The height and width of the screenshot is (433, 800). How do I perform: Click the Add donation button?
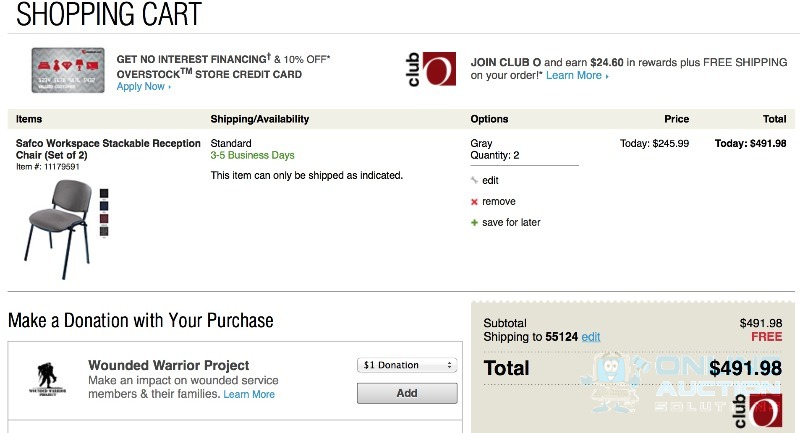click(x=407, y=393)
